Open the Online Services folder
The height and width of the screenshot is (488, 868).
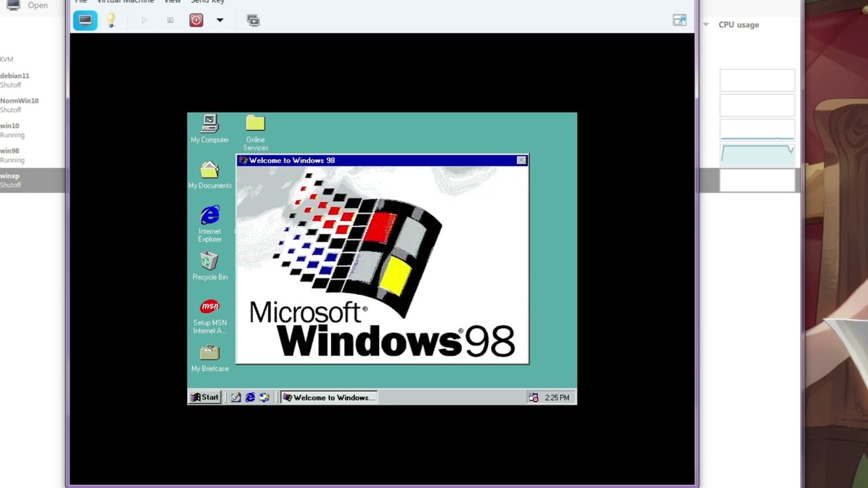click(x=256, y=133)
